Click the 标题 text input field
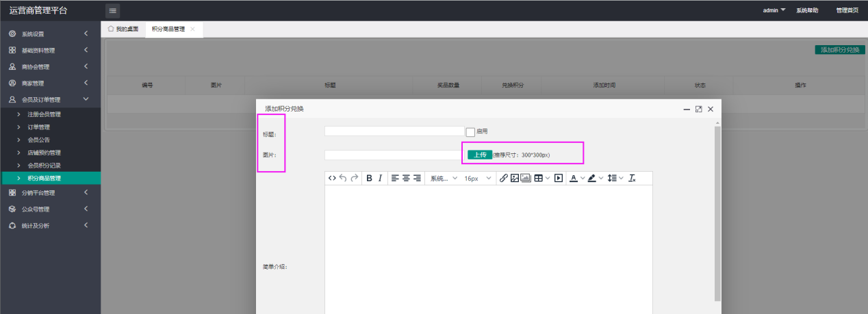The image size is (868, 314). (x=394, y=131)
